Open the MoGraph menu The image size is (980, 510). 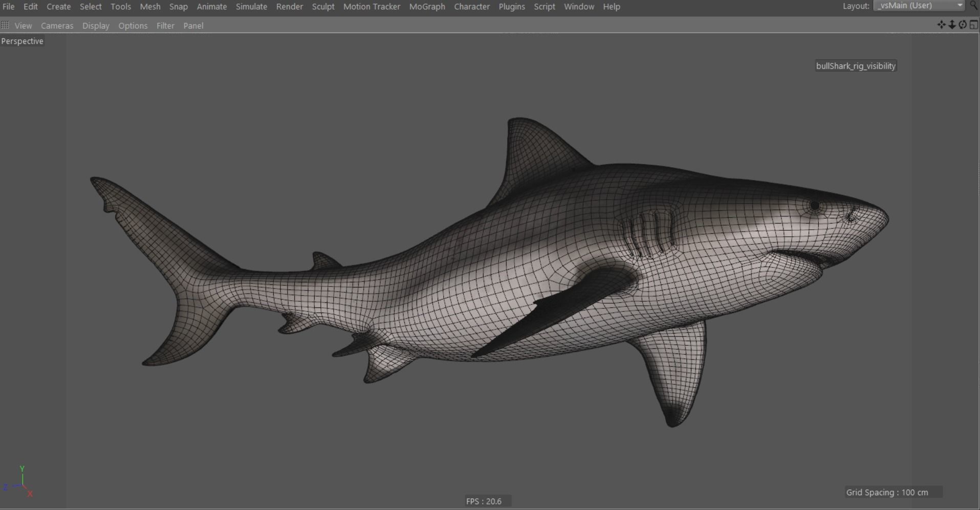pyautogui.click(x=427, y=7)
